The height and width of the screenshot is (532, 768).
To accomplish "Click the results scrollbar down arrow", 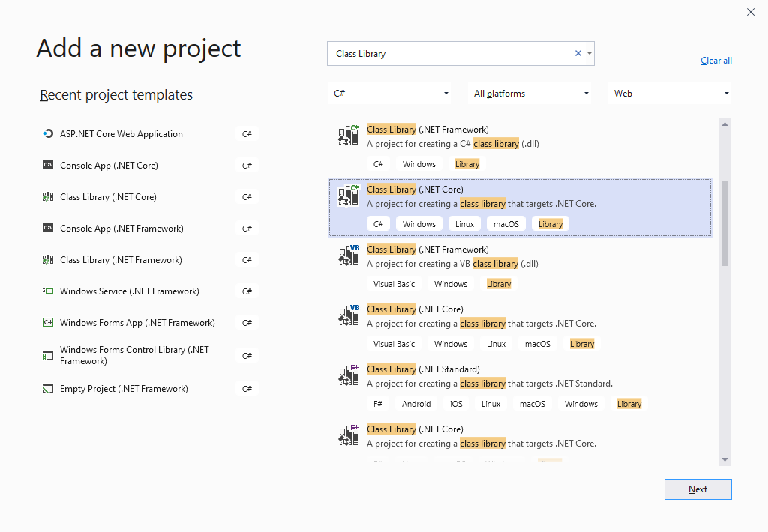I will (x=725, y=459).
